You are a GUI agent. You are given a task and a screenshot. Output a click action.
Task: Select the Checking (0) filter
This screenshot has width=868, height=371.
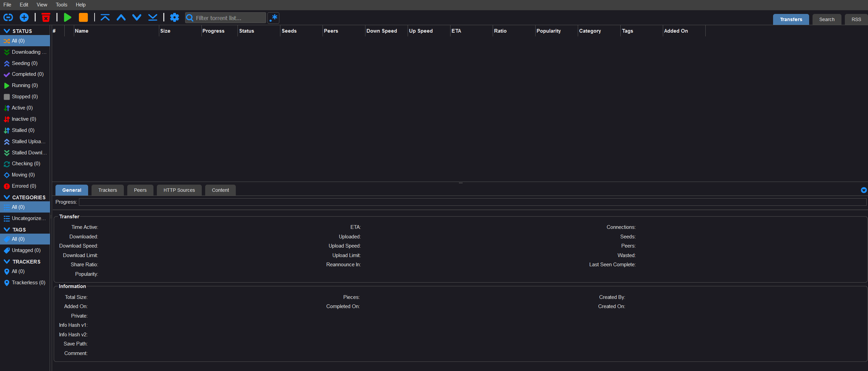[x=25, y=164]
